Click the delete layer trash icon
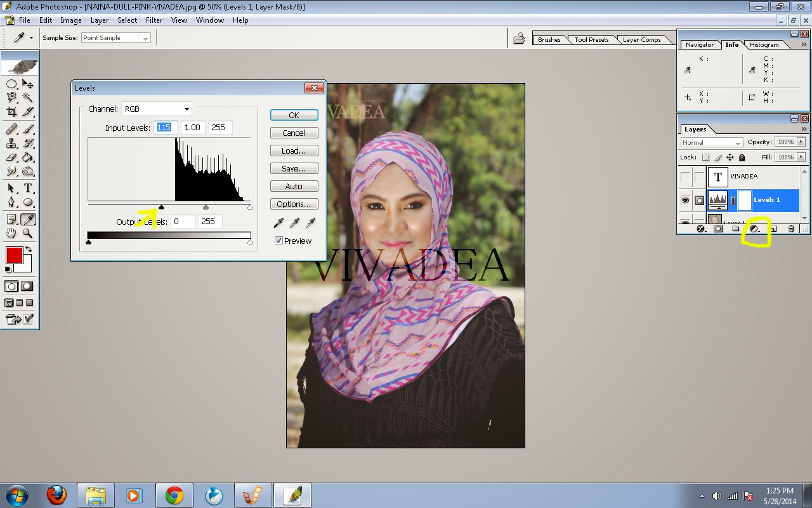Viewport: 812px width, 508px height. point(790,229)
